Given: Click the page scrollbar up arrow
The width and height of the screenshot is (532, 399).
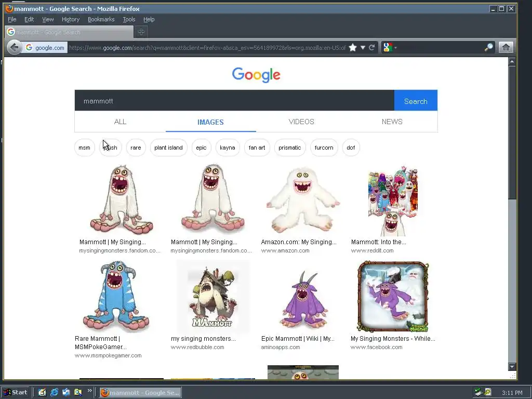Looking at the screenshot, I should coord(512,61).
